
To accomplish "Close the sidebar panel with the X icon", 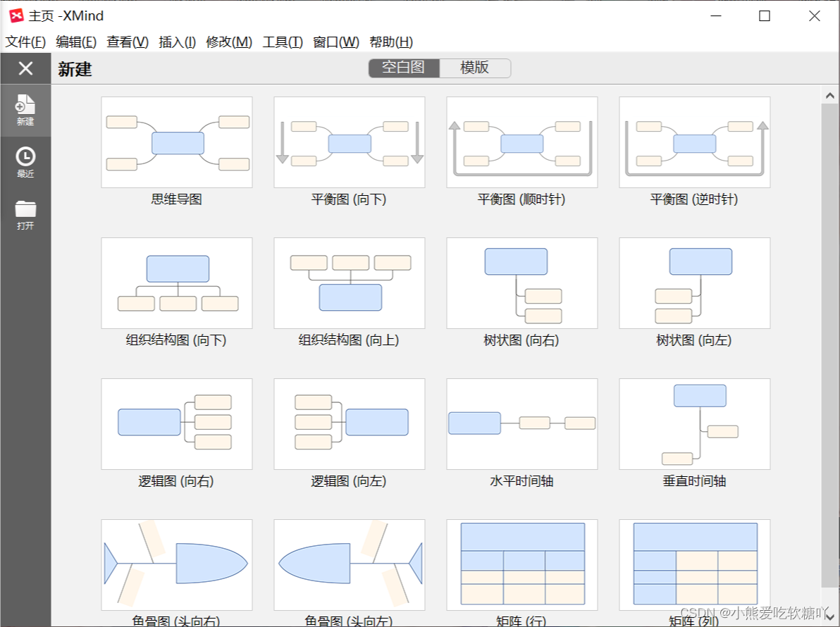I will pos(25,68).
